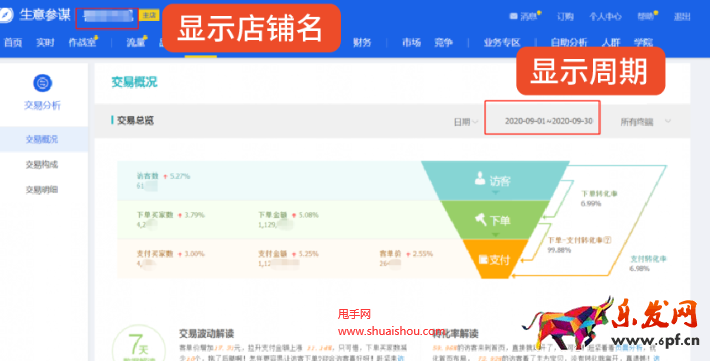Viewport: 710px width, 361px height.
Task: Open 个人中心 in the header
Action: tap(605, 17)
